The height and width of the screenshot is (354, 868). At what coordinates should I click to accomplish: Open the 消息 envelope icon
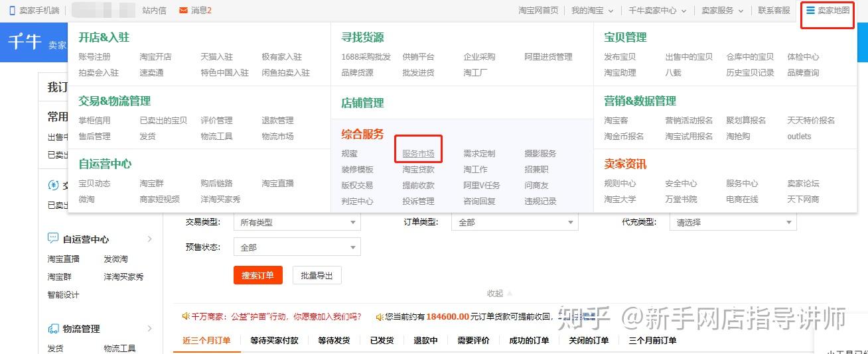182,11
